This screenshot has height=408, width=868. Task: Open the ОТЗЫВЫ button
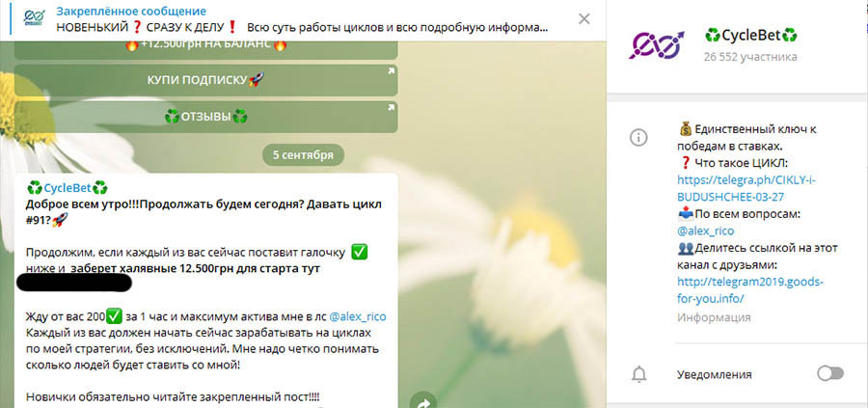pos(206,118)
